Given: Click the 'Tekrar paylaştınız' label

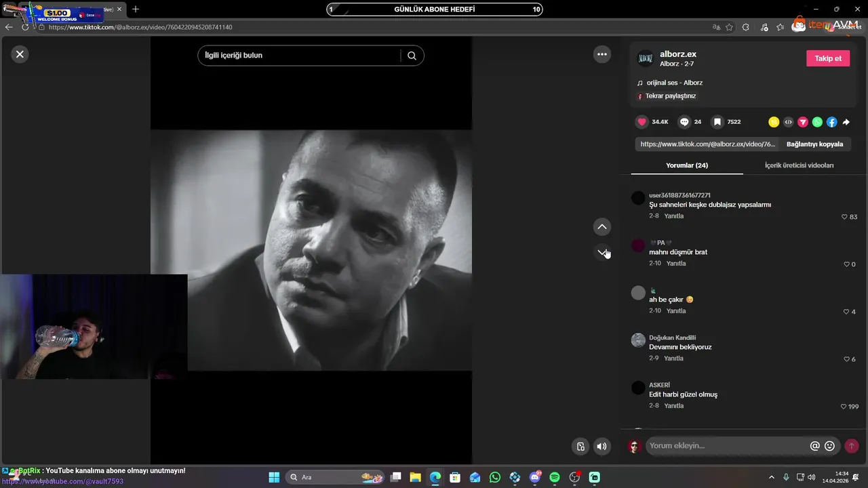Looking at the screenshot, I should [x=671, y=96].
